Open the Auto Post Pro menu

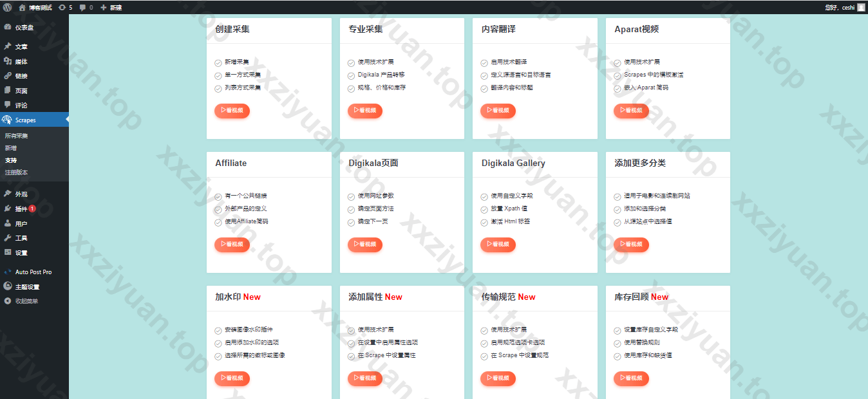click(33, 272)
